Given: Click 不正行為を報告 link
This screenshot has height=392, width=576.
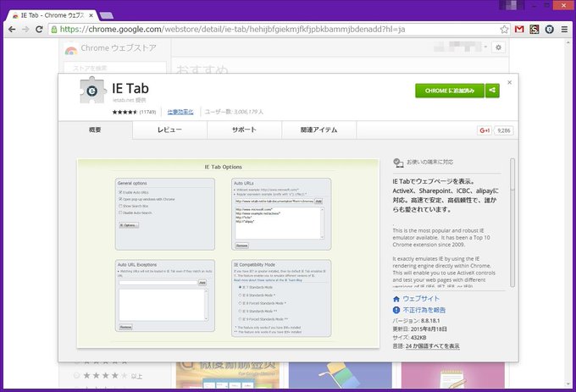Looking at the screenshot, I should tap(424, 310).
